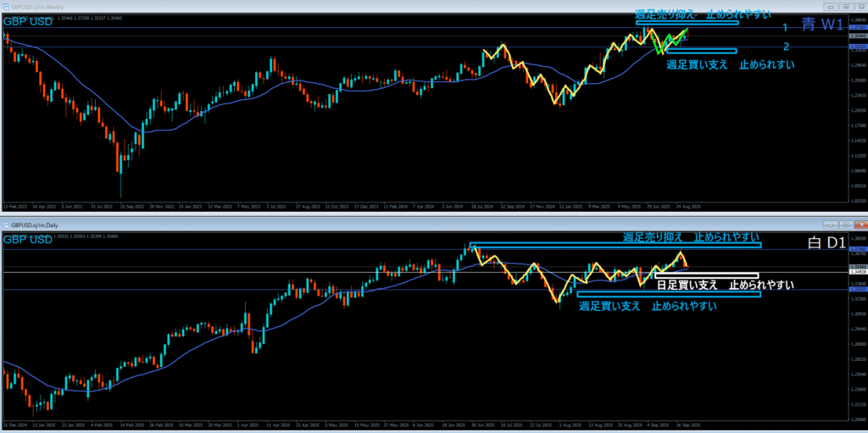The image size is (868, 433).
Task: Select the number '2' label on Weekly chart
Action: [x=785, y=47]
